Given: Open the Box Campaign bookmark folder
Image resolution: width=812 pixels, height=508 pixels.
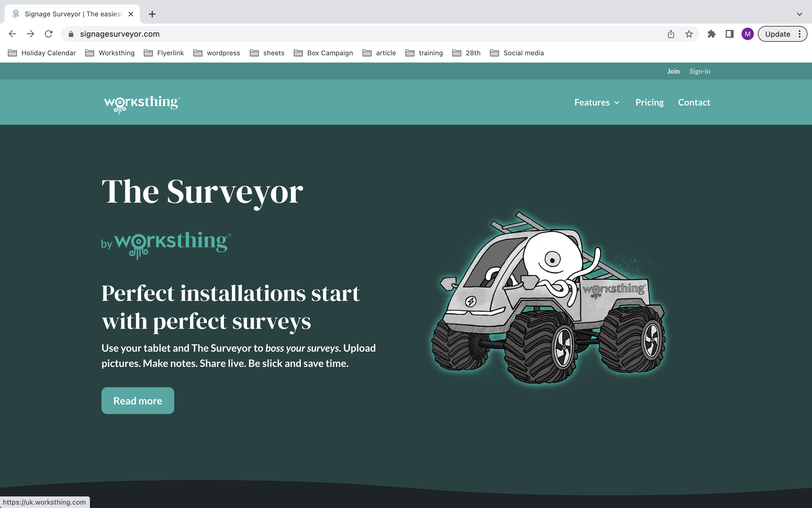Looking at the screenshot, I should click(323, 53).
